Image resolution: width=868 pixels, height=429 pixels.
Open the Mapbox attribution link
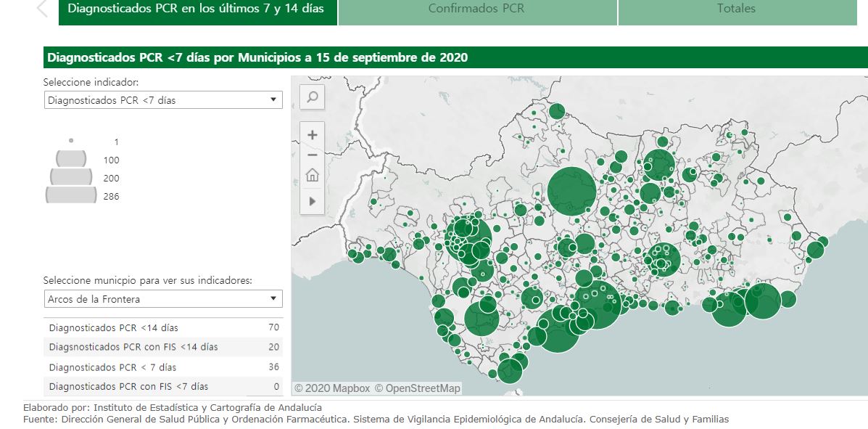pos(332,388)
